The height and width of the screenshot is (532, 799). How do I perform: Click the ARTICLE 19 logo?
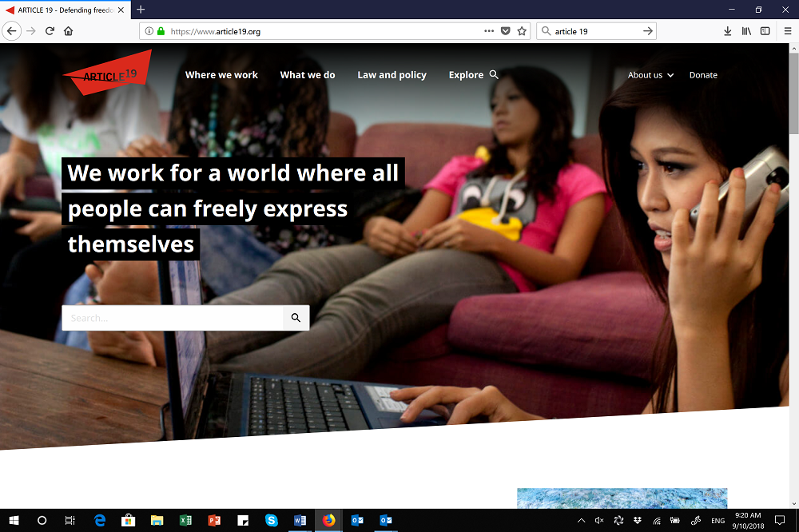[107, 73]
